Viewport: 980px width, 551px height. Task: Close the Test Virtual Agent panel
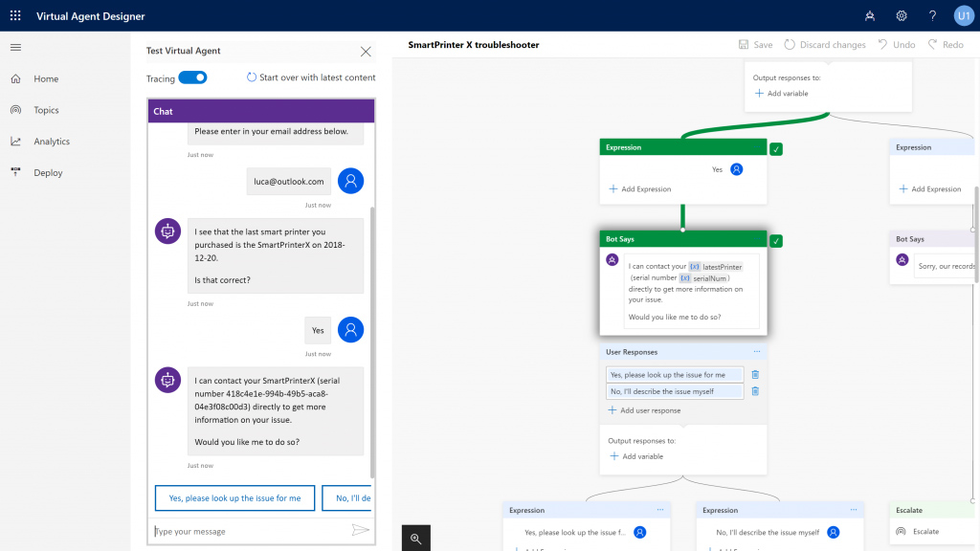coord(366,52)
